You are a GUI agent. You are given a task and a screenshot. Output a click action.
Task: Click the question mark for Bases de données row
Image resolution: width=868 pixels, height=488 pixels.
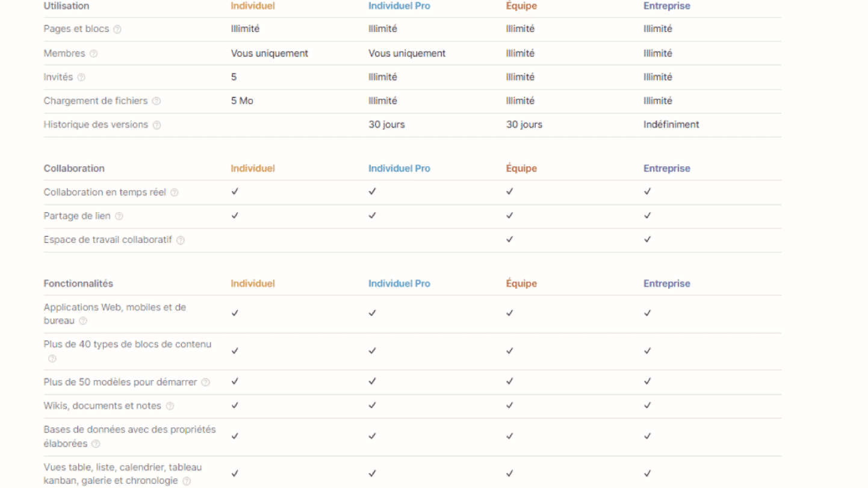[x=96, y=444]
